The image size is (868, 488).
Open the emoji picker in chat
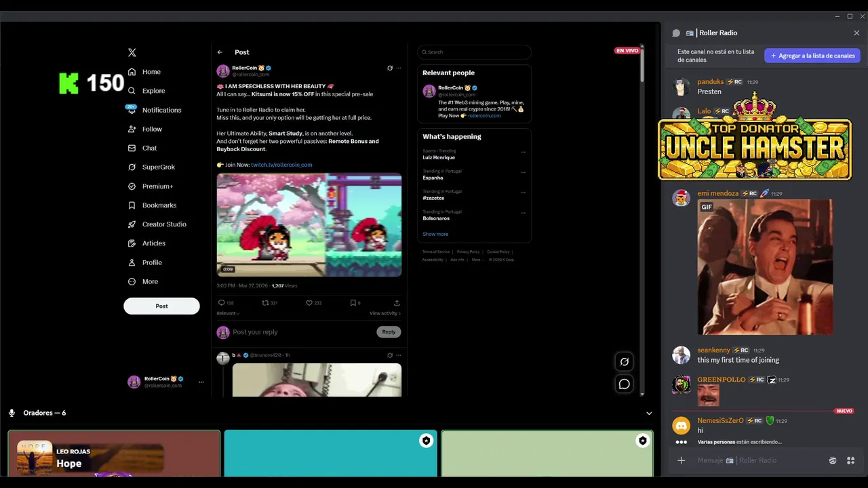[833, 461]
